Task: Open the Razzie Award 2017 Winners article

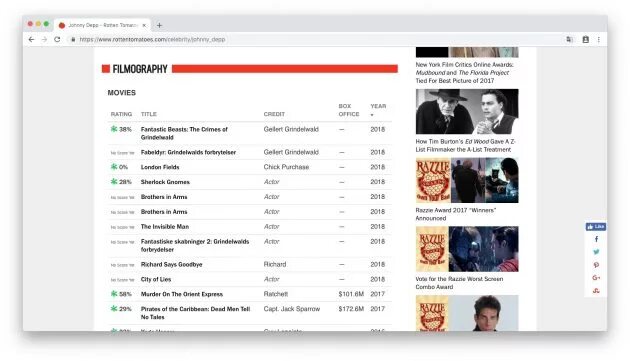Action: pos(456,214)
